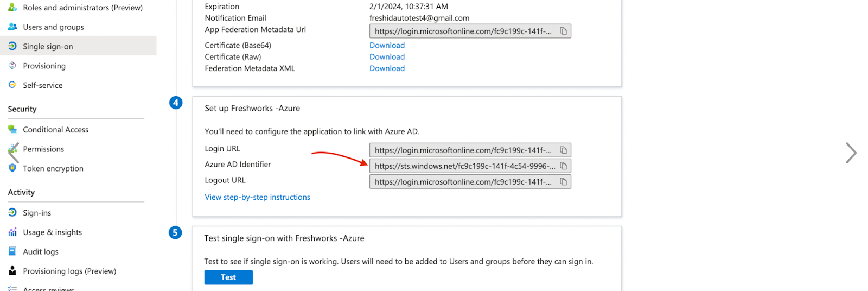
Task: Click the Provisioning icon in sidebar
Action: [12, 66]
